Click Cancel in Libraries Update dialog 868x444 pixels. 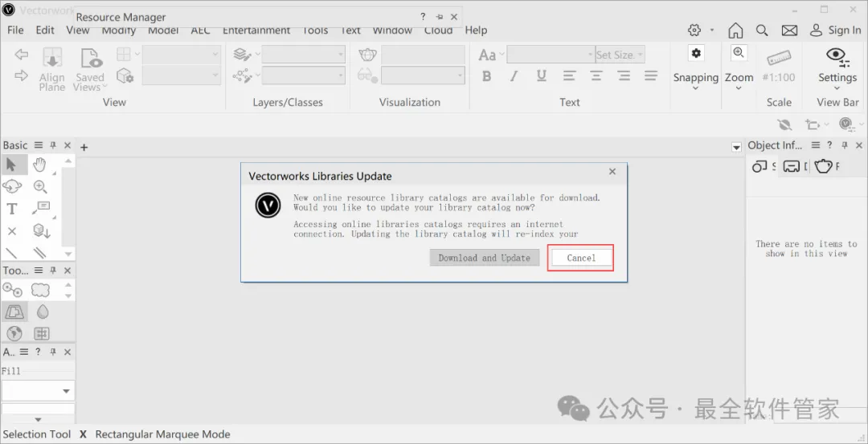(581, 258)
